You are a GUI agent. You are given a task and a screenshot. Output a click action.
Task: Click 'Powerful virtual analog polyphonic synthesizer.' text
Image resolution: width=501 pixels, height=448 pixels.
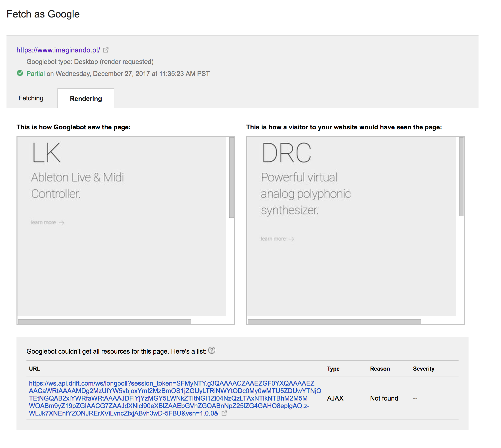click(x=306, y=194)
